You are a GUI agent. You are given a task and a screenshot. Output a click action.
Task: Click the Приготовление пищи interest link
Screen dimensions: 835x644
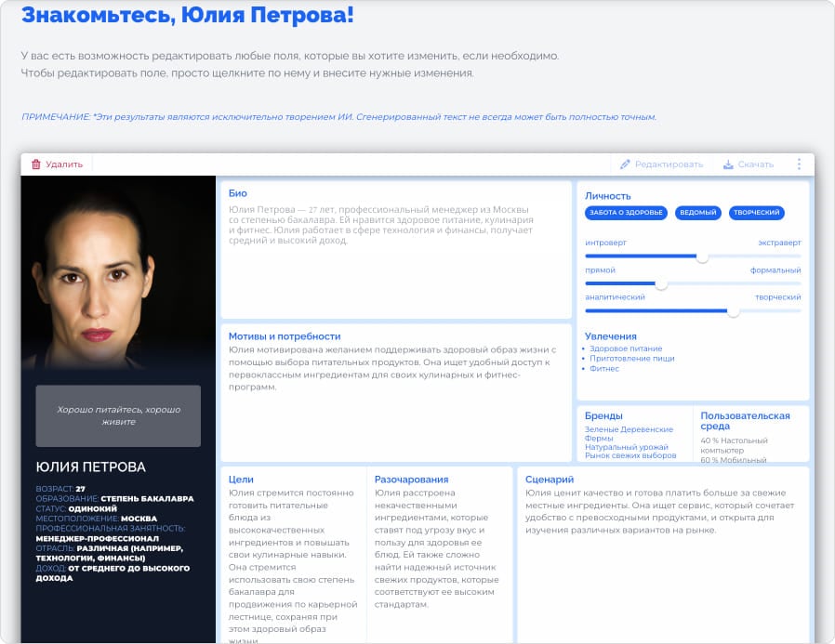633,358
